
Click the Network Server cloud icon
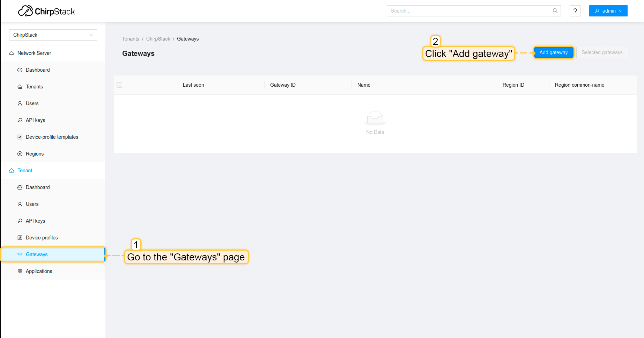click(11, 53)
